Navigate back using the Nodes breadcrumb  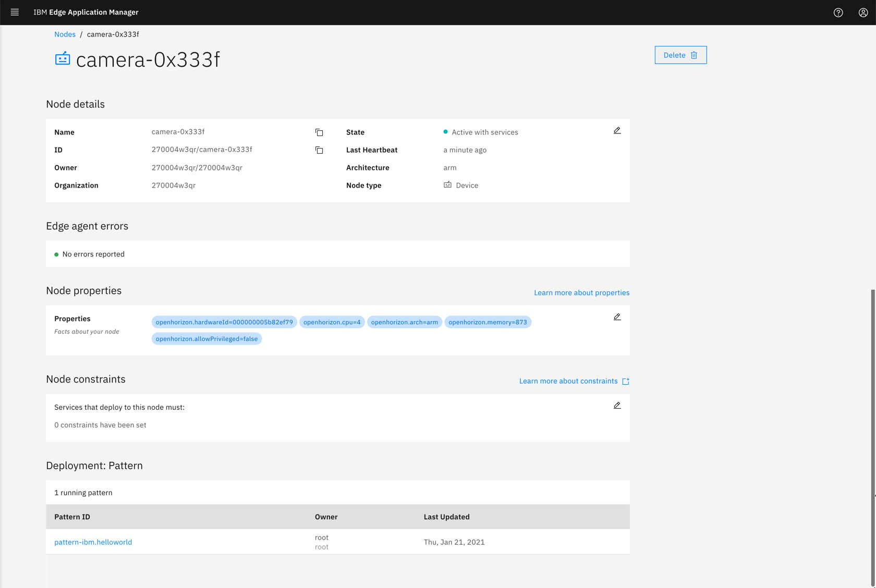(x=65, y=34)
